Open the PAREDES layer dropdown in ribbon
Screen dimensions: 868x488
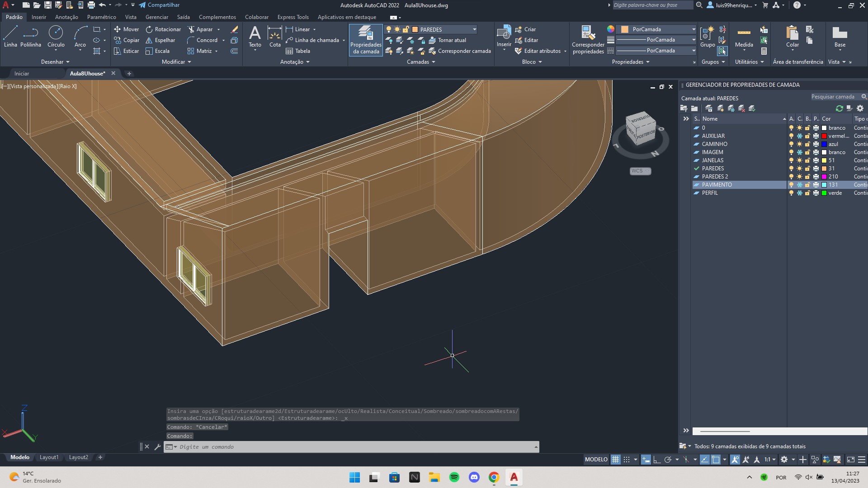474,29
